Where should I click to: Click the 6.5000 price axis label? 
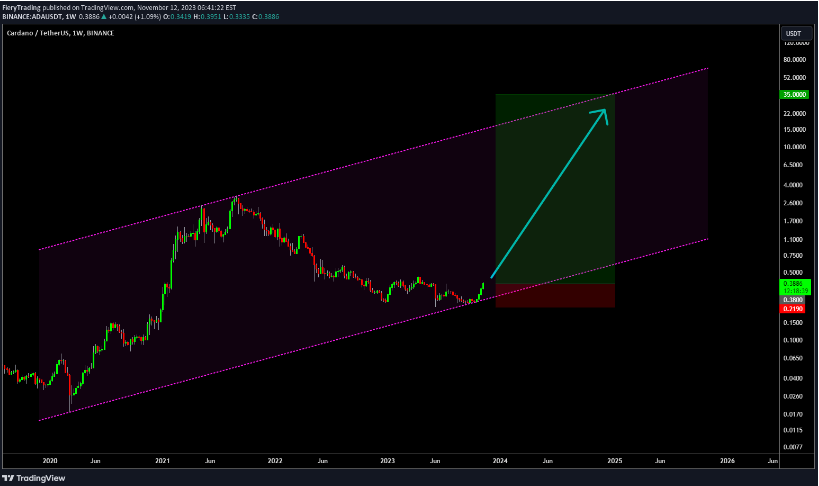coord(793,165)
